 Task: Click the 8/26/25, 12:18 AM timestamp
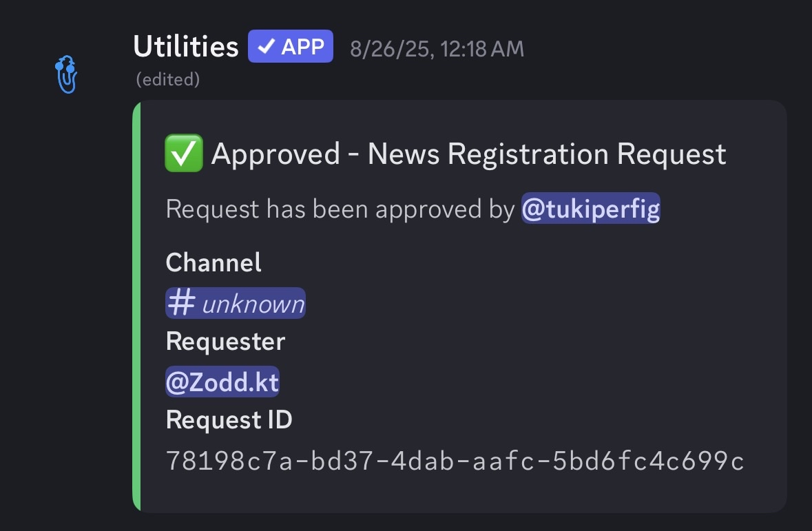click(437, 49)
